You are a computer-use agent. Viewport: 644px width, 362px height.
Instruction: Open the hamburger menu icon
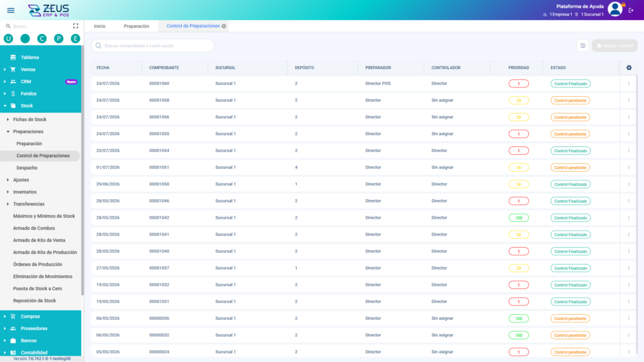click(11, 10)
